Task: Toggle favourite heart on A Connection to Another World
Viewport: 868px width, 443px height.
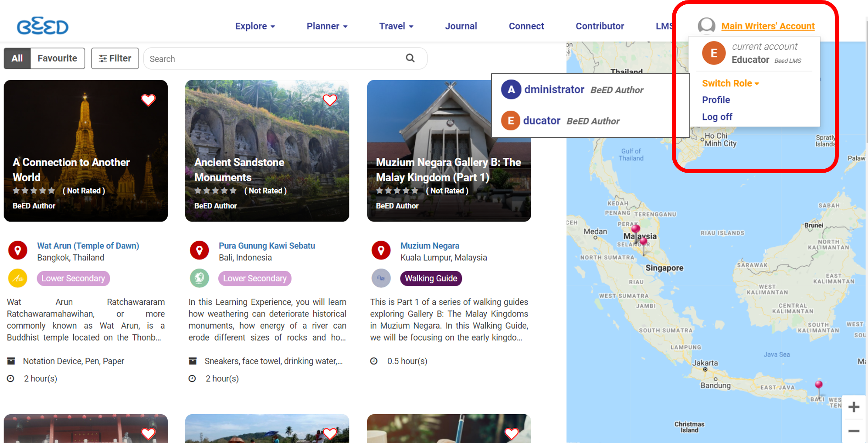Action: click(x=148, y=100)
